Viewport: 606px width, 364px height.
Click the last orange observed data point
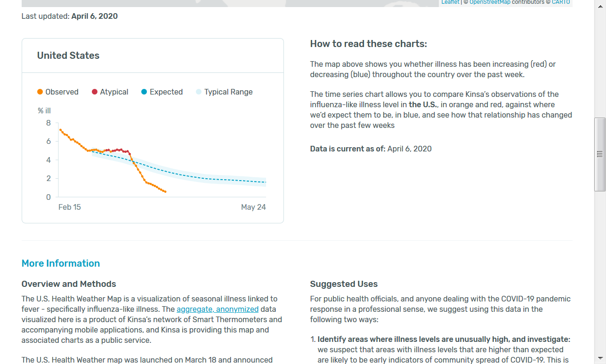click(x=165, y=191)
